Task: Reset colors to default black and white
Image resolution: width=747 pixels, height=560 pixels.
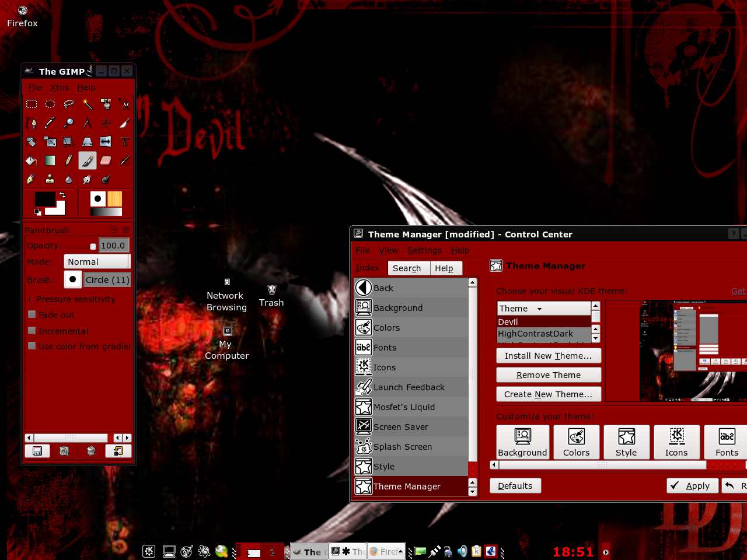Action: tap(37, 212)
